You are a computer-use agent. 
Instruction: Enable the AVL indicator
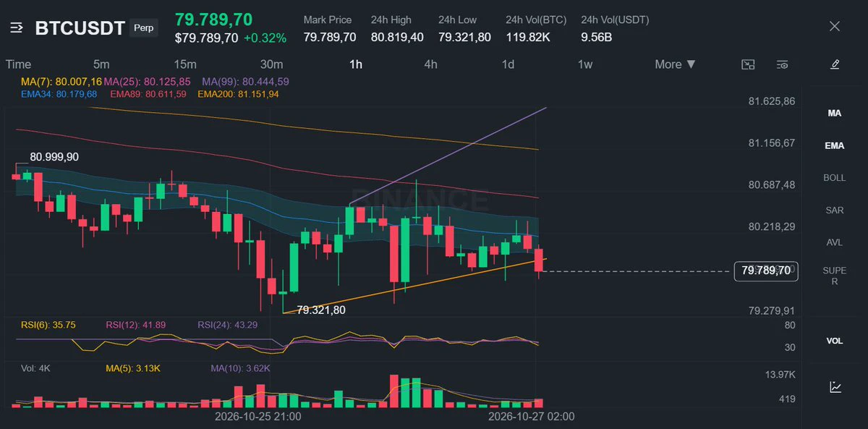[x=835, y=242]
